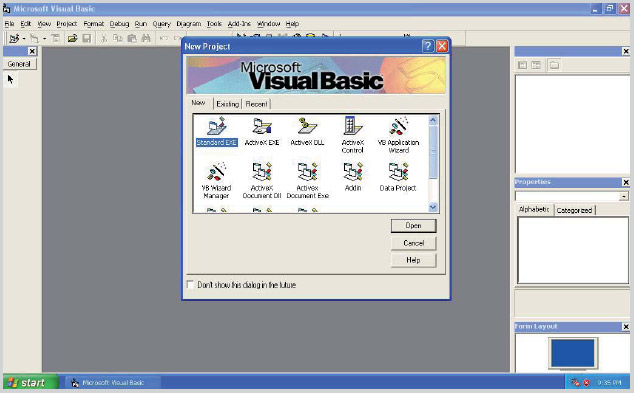Open the Diagram menu
Viewport: 635px width, 393px height.
tap(189, 24)
